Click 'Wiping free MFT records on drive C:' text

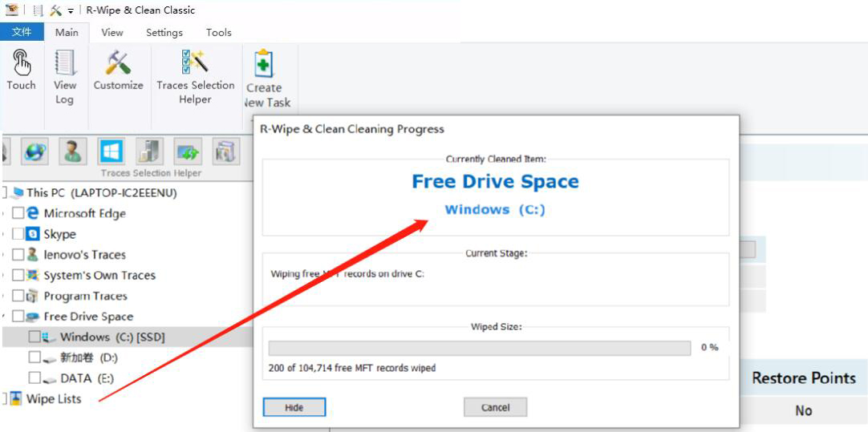[347, 273]
